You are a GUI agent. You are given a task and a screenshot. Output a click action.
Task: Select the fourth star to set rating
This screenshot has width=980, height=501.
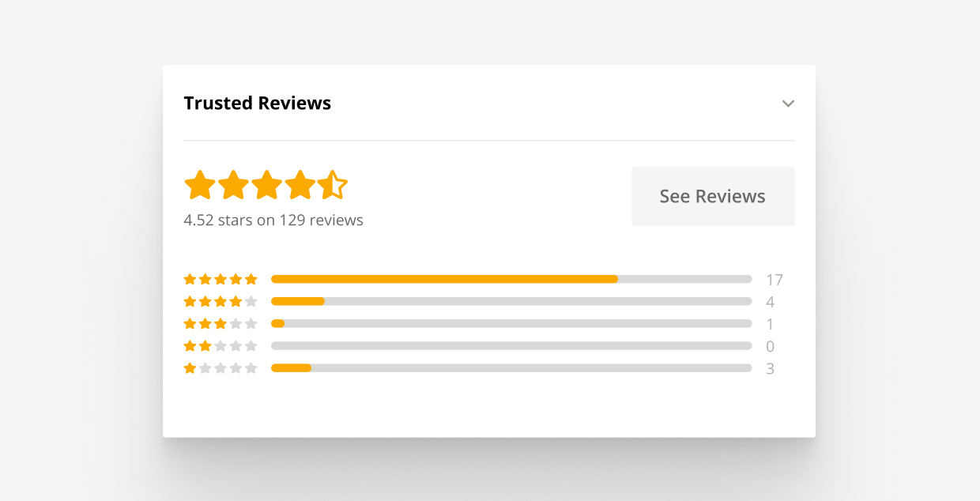[300, 184]
